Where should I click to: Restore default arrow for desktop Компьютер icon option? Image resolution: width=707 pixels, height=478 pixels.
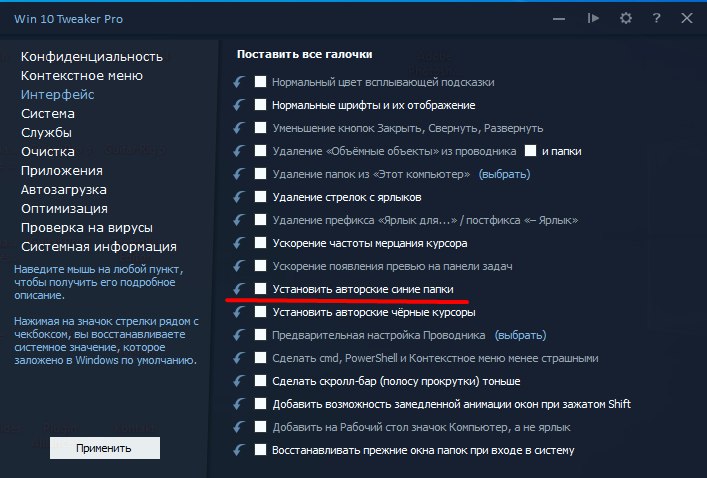click(x=239, y=427)
